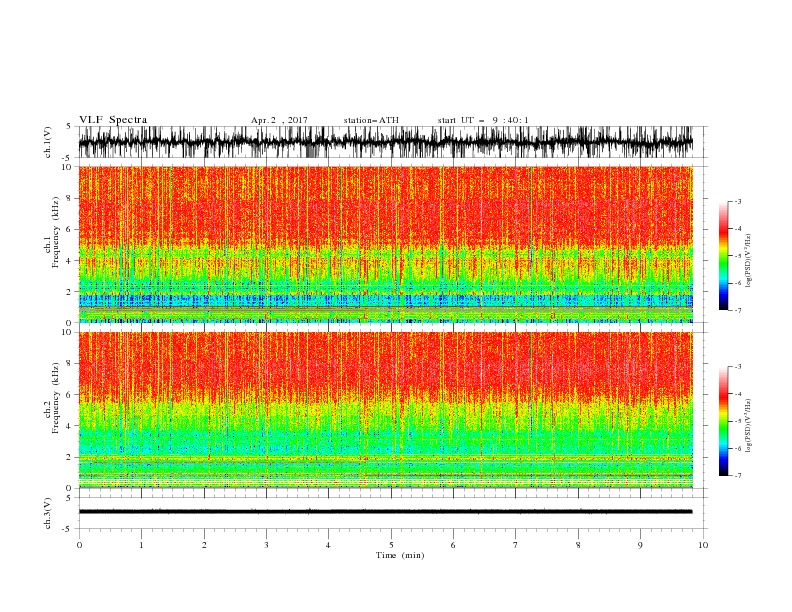Click the '-3' value on ch.1 colorbar

pos(737,201)
